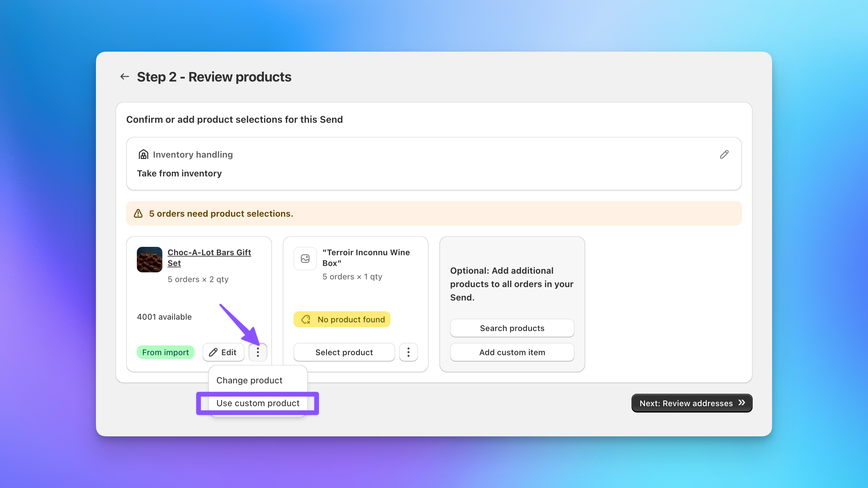The height and width of the screenshot is (488, 868).
Task: Edit the Choc-A-Lot Bars Gift Set product
Action: (223, 352)
